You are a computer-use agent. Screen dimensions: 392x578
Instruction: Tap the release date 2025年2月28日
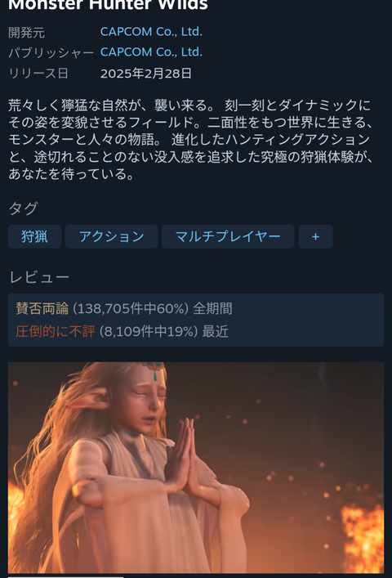click(145, 74)
